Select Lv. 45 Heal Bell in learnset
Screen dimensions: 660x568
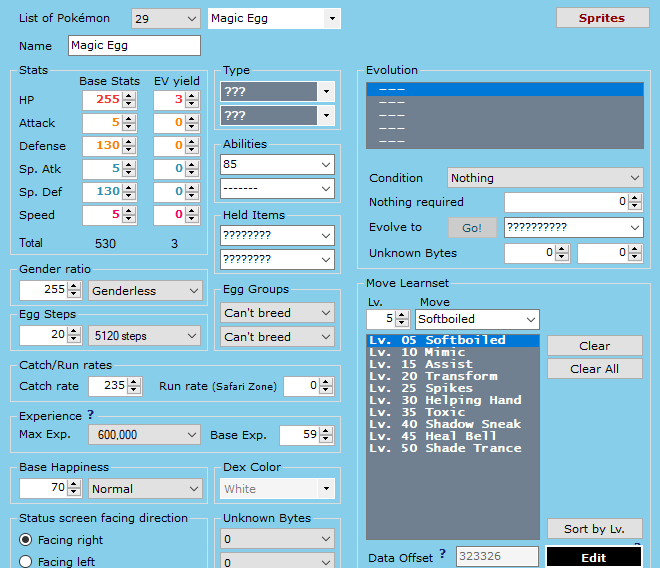pos(452,436)
